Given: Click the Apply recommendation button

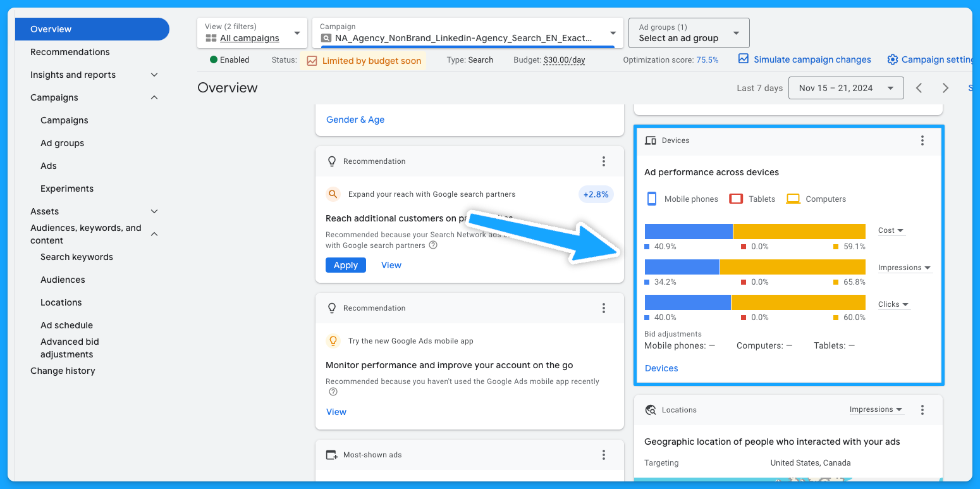Looking at the screenshot, I should tap(346, 265).
